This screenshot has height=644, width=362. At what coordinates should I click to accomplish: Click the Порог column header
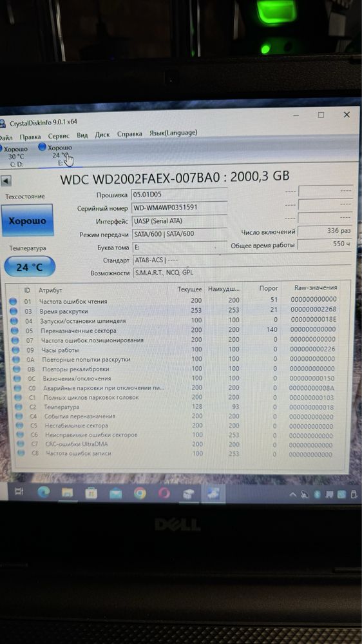[269, 289]
